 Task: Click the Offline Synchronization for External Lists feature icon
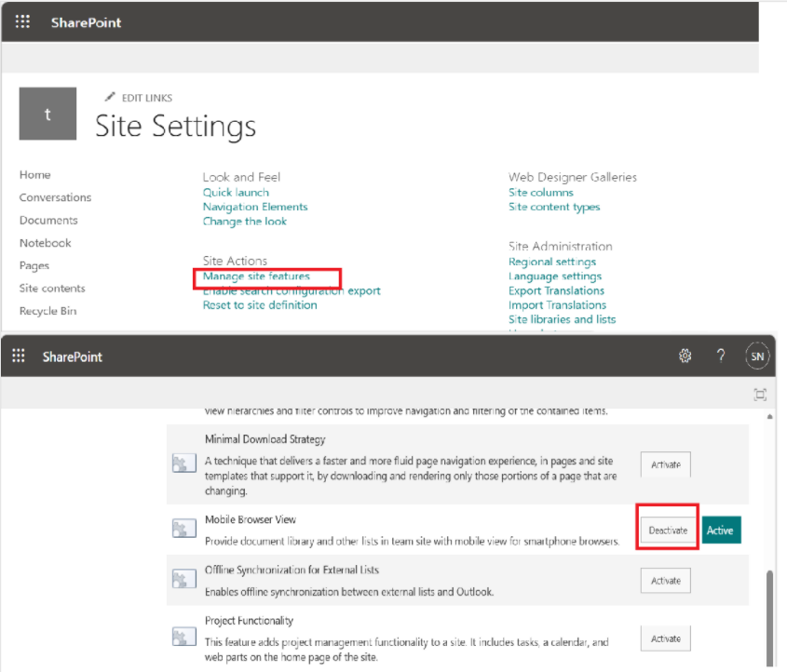coord(183,578)
